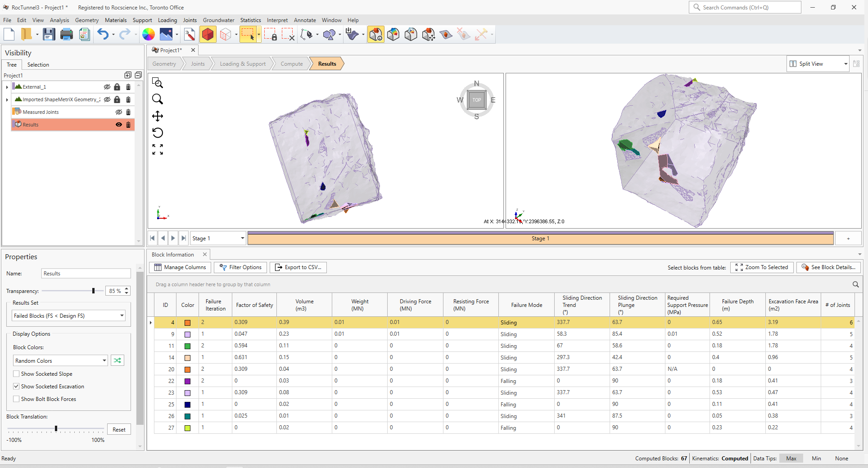
Task: Toggle visibility of External_1 layer
Action: [107, 87]
